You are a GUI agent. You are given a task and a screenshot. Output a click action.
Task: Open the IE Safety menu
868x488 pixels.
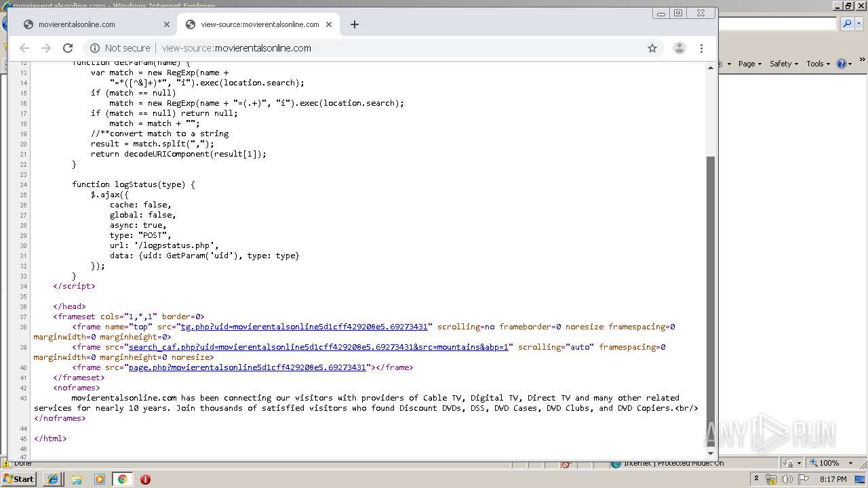tap(783, 64)
